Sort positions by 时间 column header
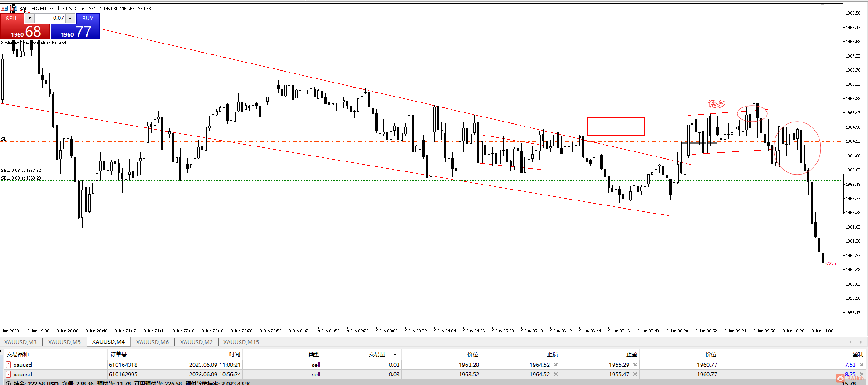Screen dimensions: 868x385 pos(235,354)
